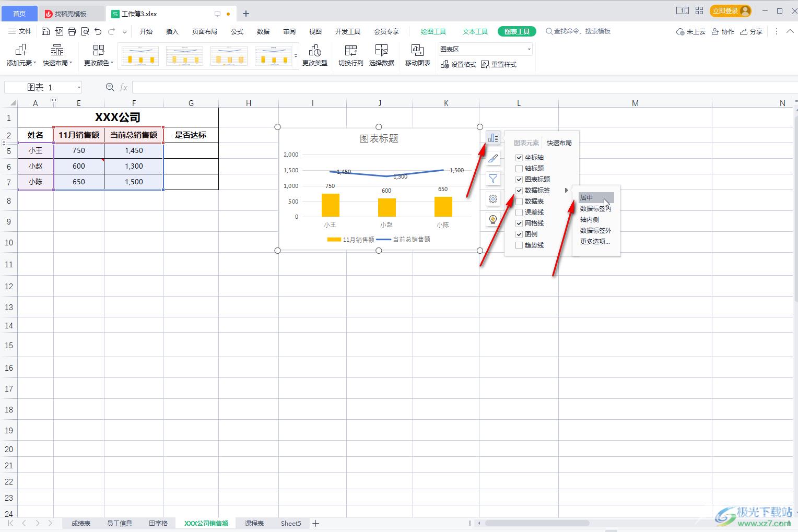Check the 趋势线 (Trendline) checkbox
The width and height of the screenshot is (798, 532).
[x=519, y=245]
